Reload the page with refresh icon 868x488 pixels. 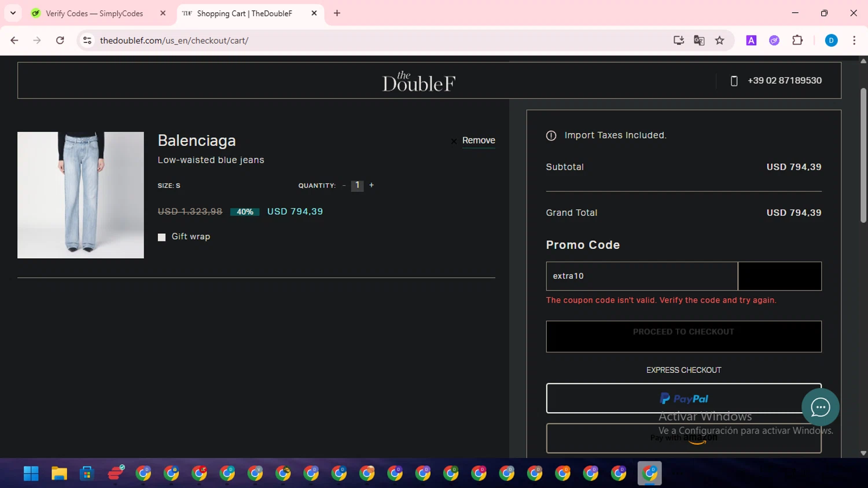tap(60, 41)
